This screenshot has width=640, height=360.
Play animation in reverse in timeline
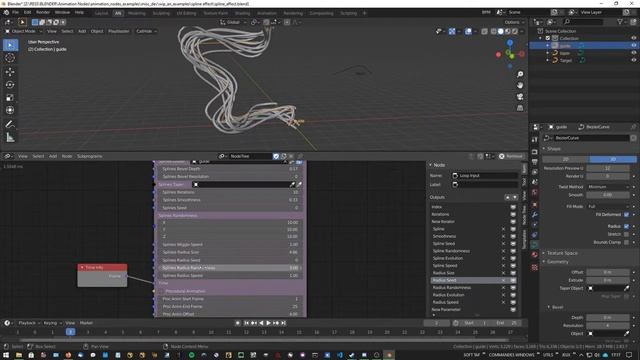[x=261, y=323]
